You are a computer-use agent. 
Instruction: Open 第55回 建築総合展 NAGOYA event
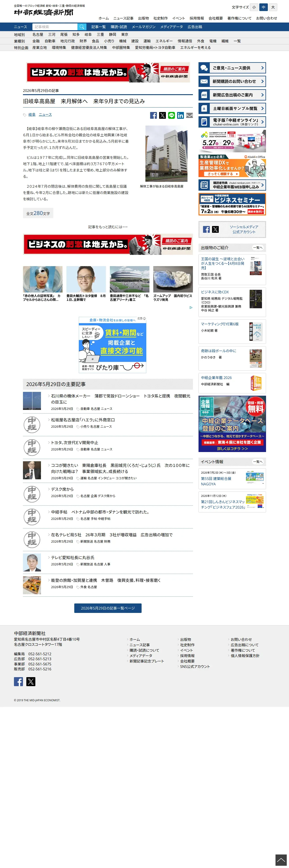point(232,478)
